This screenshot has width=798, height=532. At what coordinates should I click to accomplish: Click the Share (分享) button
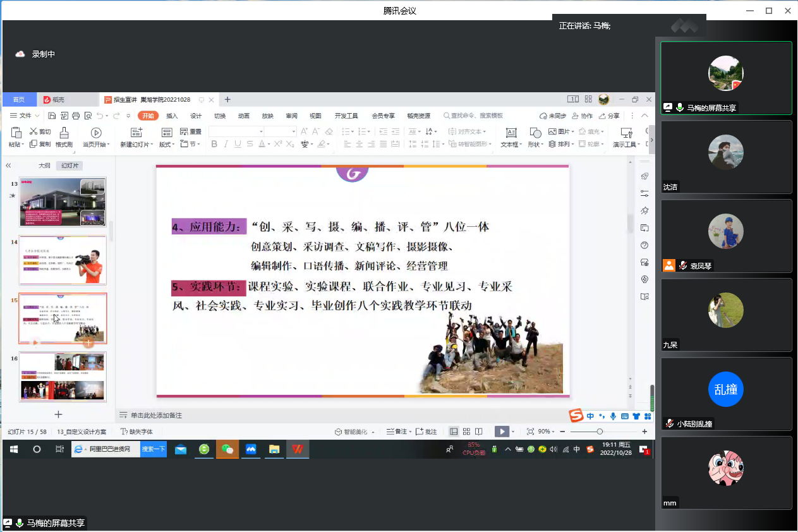tap(608, 116)
